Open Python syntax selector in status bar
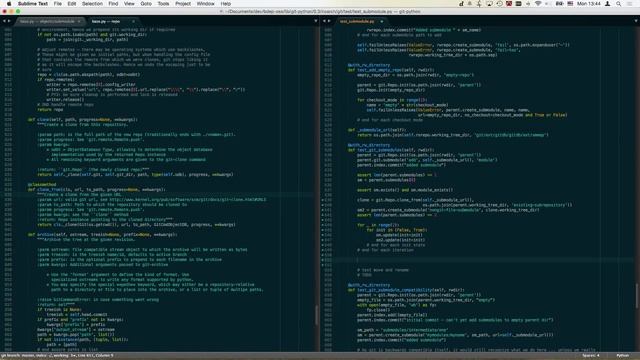Image resolution: width=640 pixels, height=360 pixels. pyautogui.click(x=622, y=356)
